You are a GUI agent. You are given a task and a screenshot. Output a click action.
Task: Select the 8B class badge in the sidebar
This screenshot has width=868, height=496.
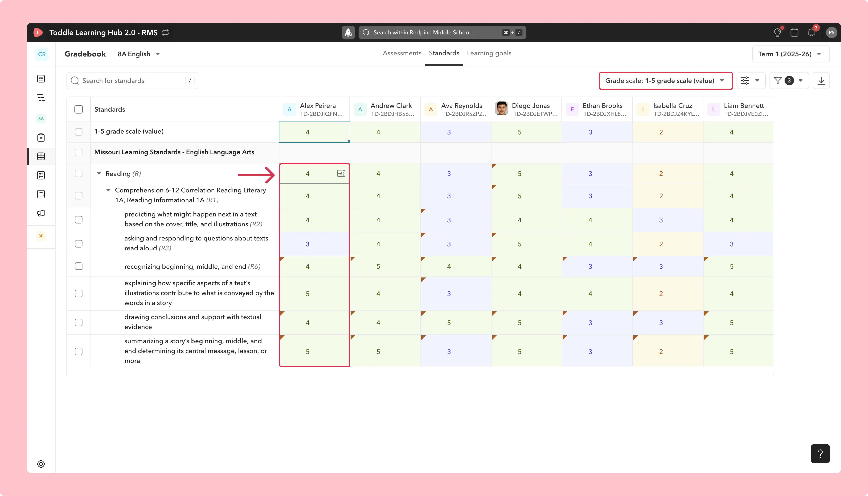pyautogui.click(x=41, y=236)
